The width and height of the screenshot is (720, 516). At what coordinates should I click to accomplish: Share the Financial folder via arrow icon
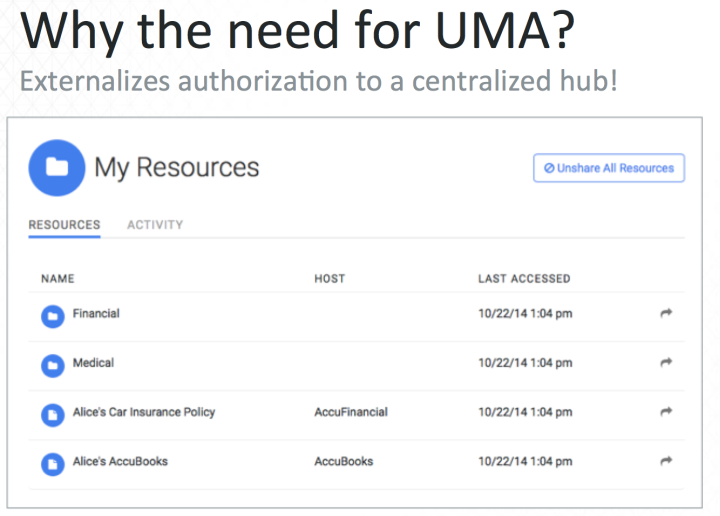point(666,314)
